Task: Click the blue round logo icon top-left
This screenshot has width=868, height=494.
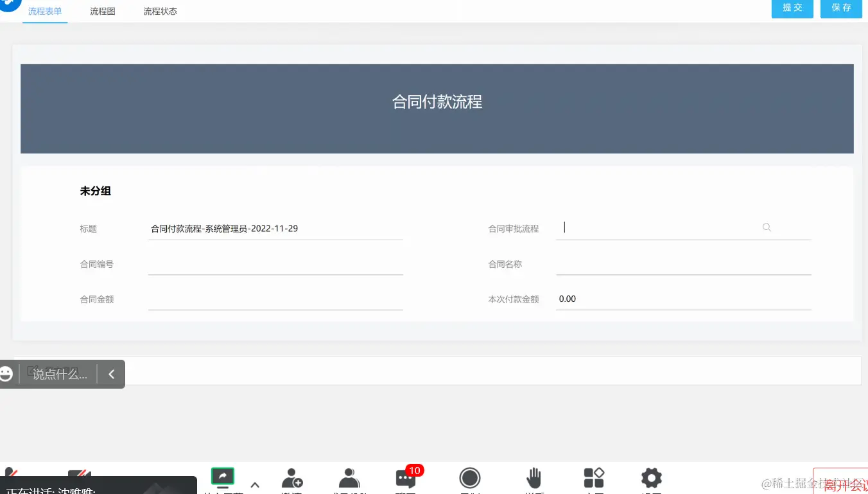Action: 8,4
